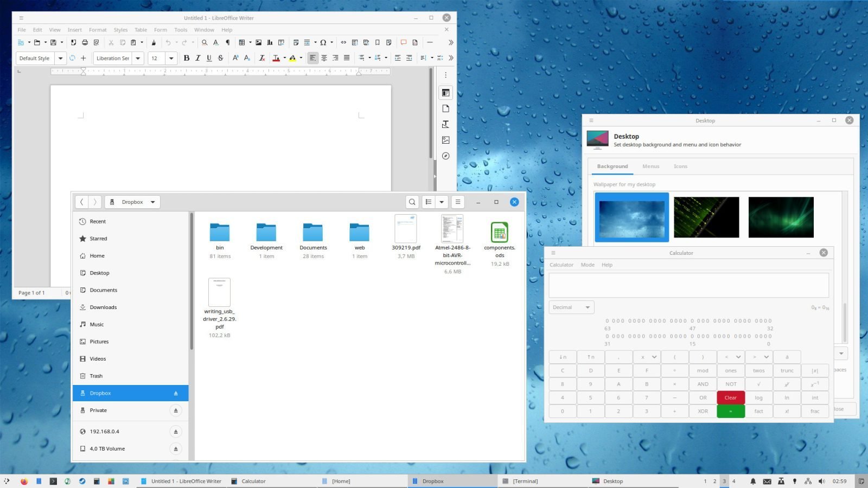Toggle underline formatting

(209, 58)
